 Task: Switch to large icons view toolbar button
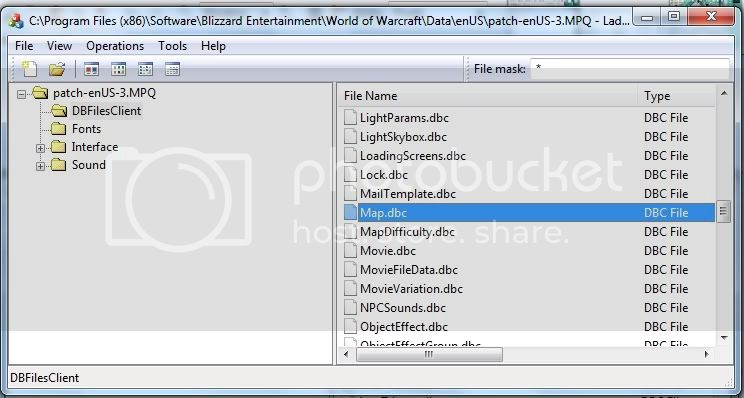(x=91, y=69)
